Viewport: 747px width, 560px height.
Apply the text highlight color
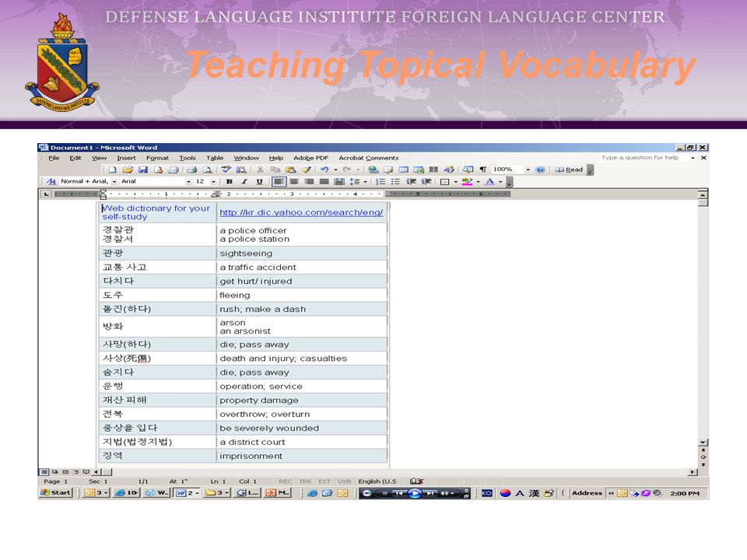tap(467, 181)
